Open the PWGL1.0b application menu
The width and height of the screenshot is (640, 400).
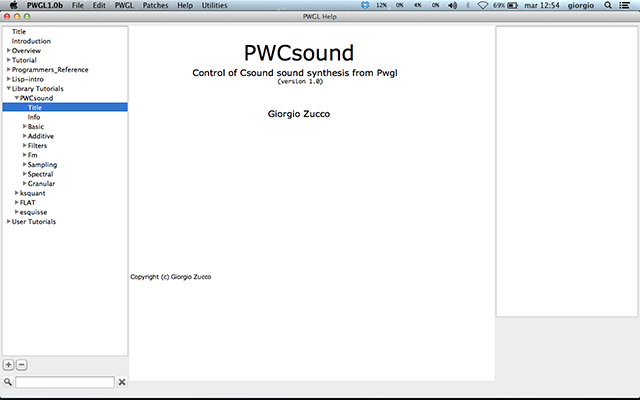click(x=45, y=5)
